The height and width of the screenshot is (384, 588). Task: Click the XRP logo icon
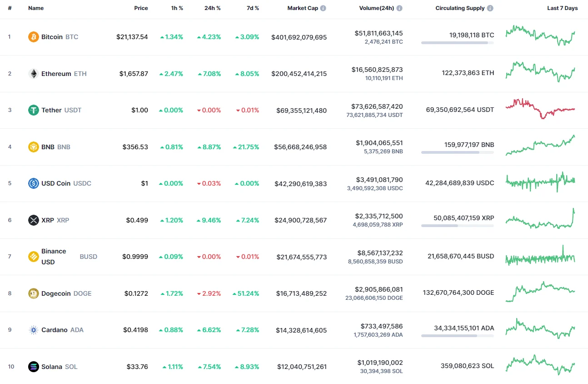tap(33, 220)
